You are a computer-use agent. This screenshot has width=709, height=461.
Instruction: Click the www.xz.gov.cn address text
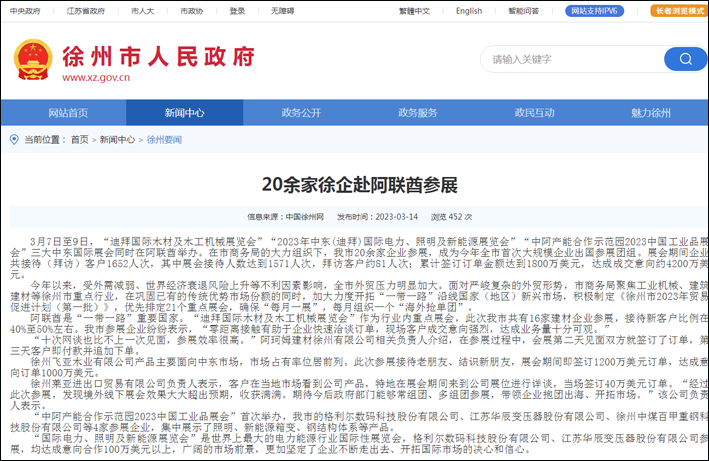pos(96,78)
